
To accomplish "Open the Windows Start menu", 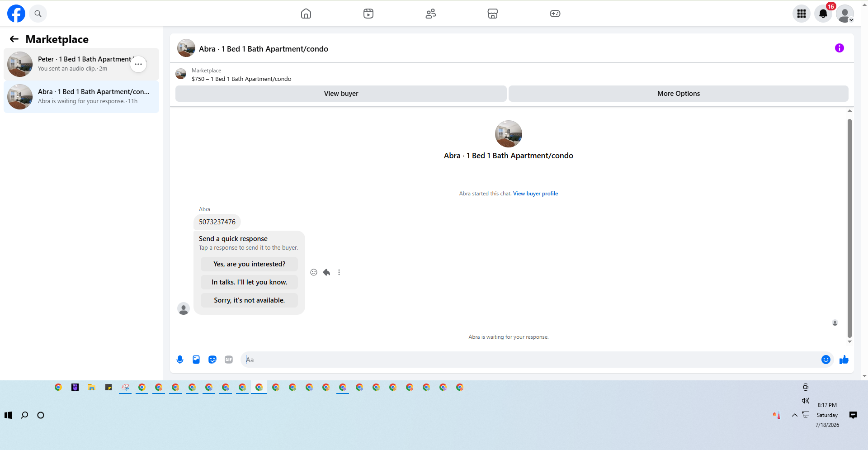I will pos(8,415).
